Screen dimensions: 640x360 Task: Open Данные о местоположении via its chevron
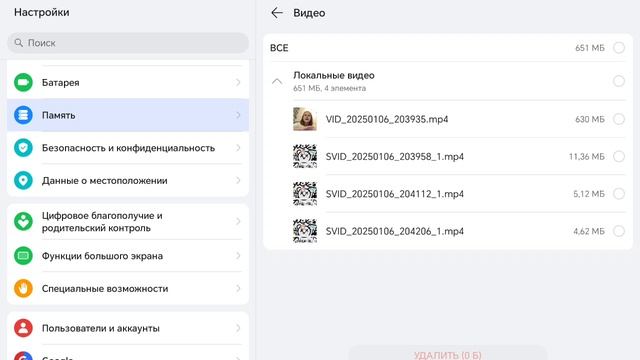coord(238,180)
